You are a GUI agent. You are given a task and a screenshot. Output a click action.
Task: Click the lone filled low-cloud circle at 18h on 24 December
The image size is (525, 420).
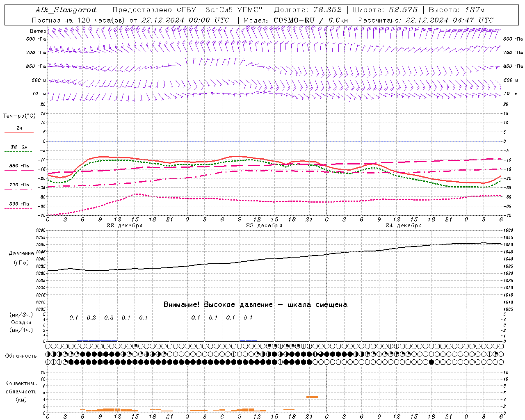pos(431,362)
